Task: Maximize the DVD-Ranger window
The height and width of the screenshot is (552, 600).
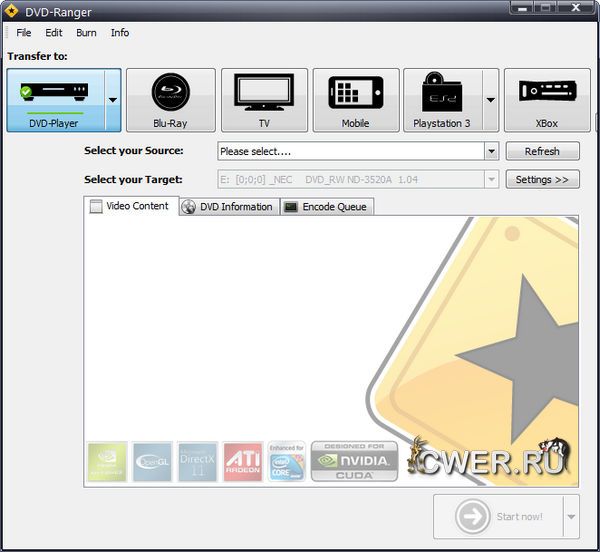Action: click(545, 8)
